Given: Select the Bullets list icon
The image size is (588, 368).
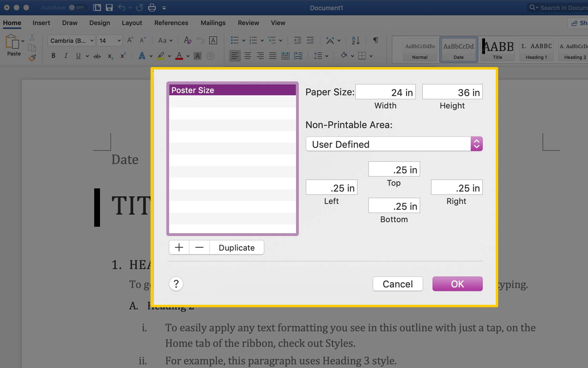Looking at the screenshot, I should click(x=234, y=40).
